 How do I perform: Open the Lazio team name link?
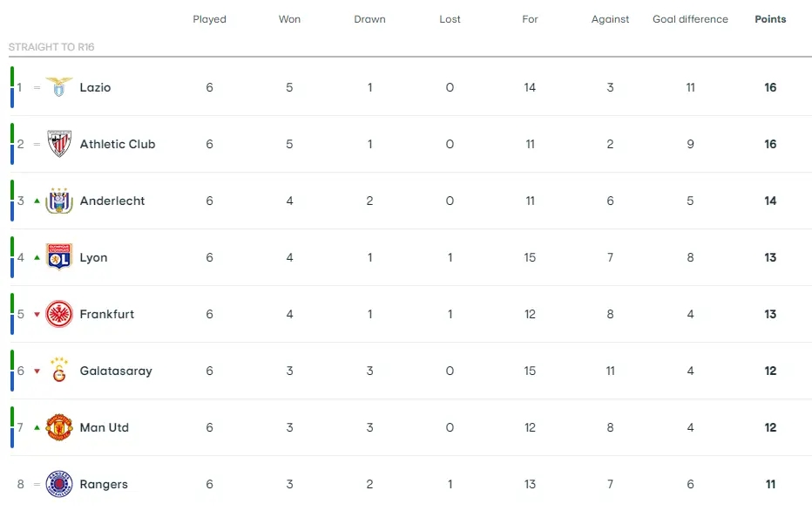(95, 87)
